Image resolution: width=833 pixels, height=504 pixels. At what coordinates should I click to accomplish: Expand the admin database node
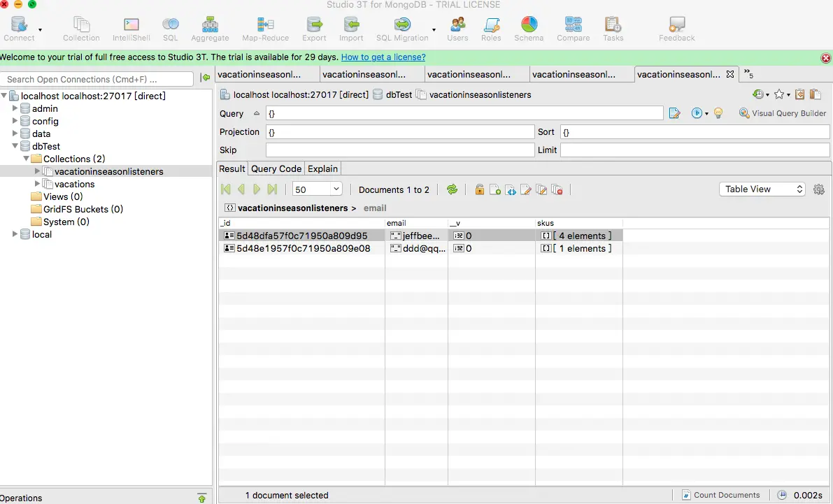(15, 108)
